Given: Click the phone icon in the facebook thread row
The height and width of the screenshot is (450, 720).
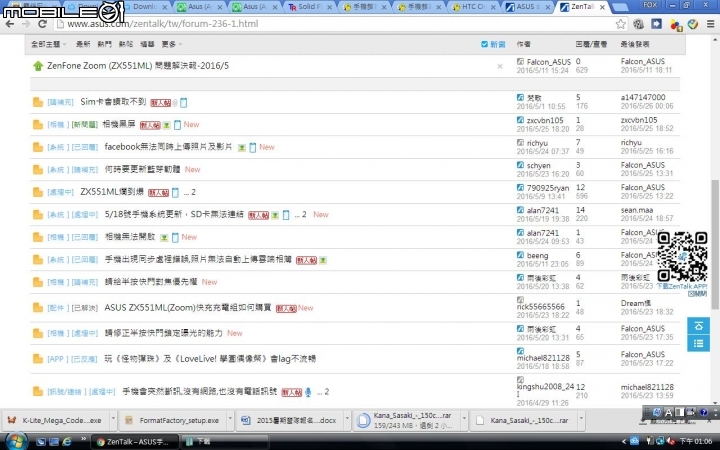Looking at the screenshot, I should pos(253,147).
